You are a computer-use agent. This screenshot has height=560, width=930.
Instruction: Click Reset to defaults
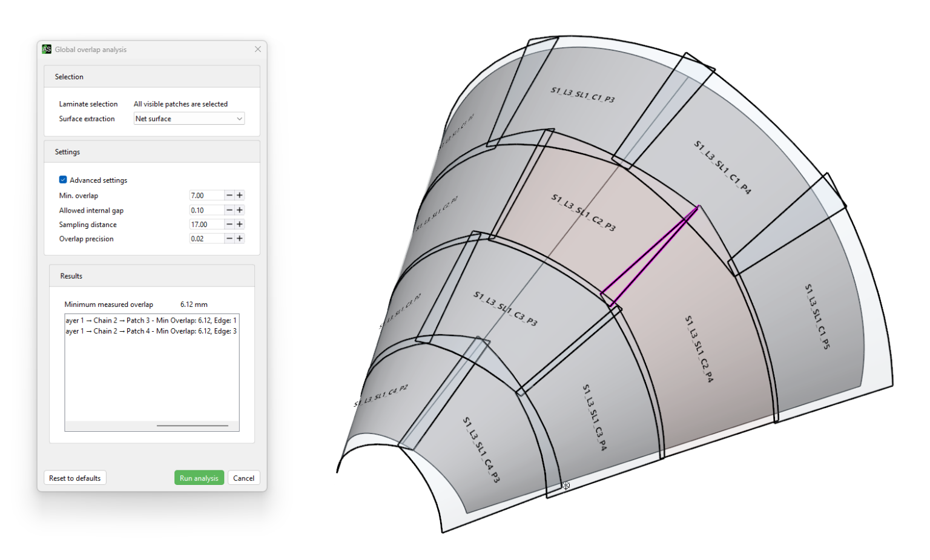click(74, 478)
